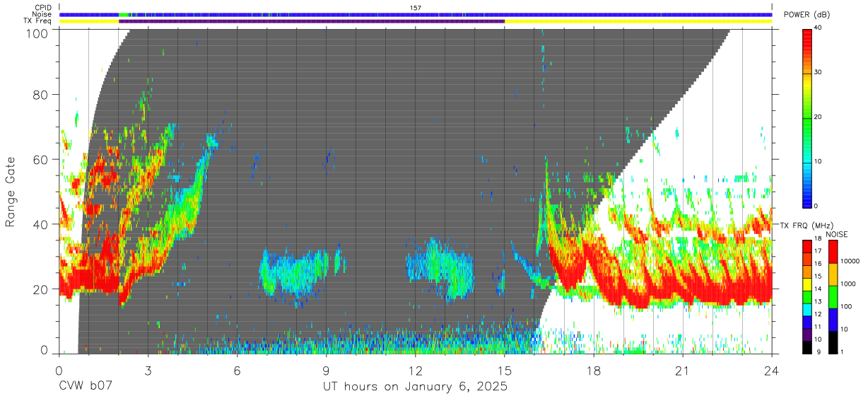Screen dimensions: 868x401
Task: Click the '40' tick on the Range Gate axis
Action: (x=42, y=224)
